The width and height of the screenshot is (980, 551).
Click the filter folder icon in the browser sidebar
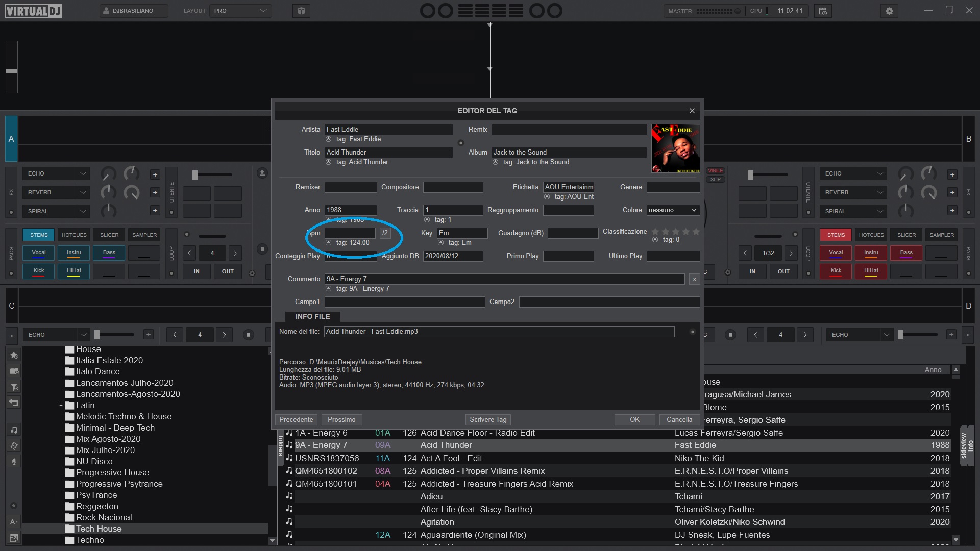pyautogui.click(x=14, y=387)
